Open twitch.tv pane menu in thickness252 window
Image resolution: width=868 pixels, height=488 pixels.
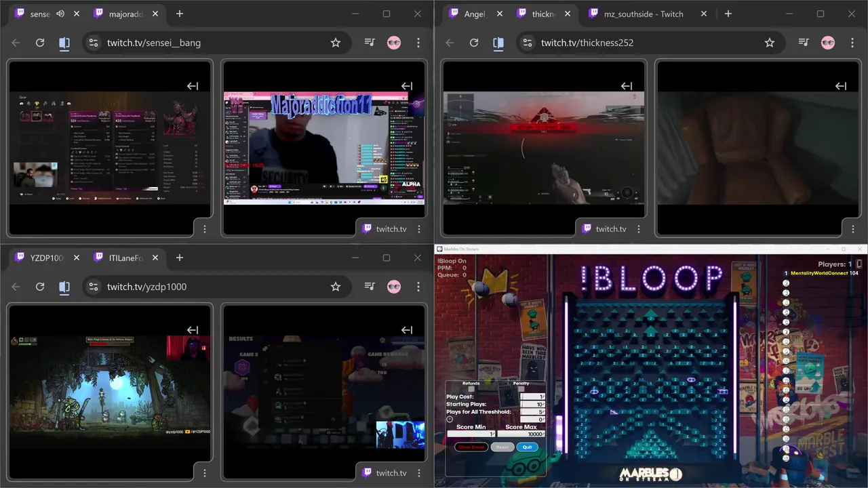coord(639,229)
